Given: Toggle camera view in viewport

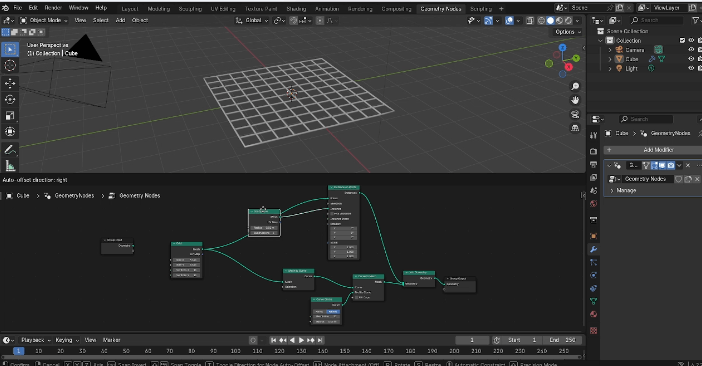Looking at the screenshot, I should (575, 114).
